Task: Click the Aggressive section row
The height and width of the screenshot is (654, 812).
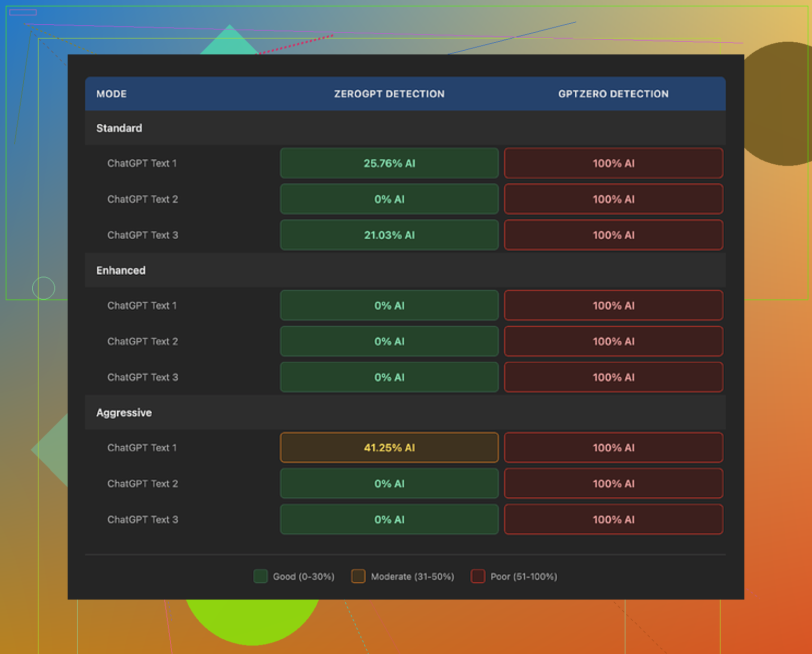Action: pyautogui.click(x=124, y=413)
